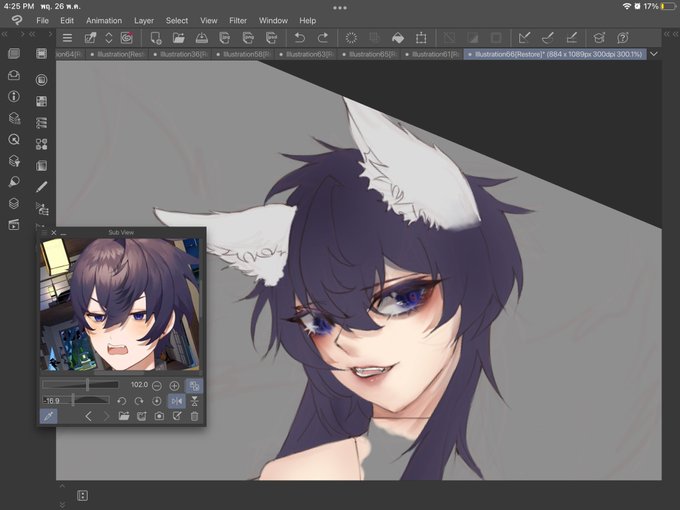Screen dimensions: 680x510
Task: Select the active Illustration66[Restore] tab
Action: [555, 54]
